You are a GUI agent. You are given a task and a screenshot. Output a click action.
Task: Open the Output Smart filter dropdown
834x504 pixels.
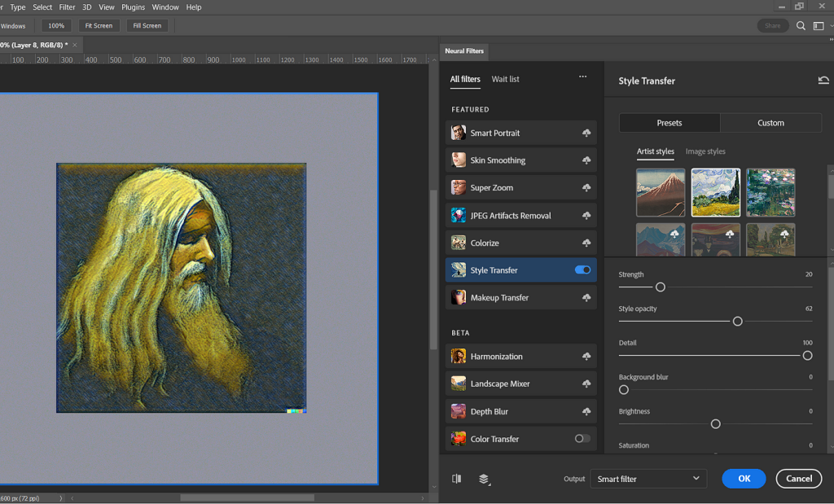click(648, 479)
